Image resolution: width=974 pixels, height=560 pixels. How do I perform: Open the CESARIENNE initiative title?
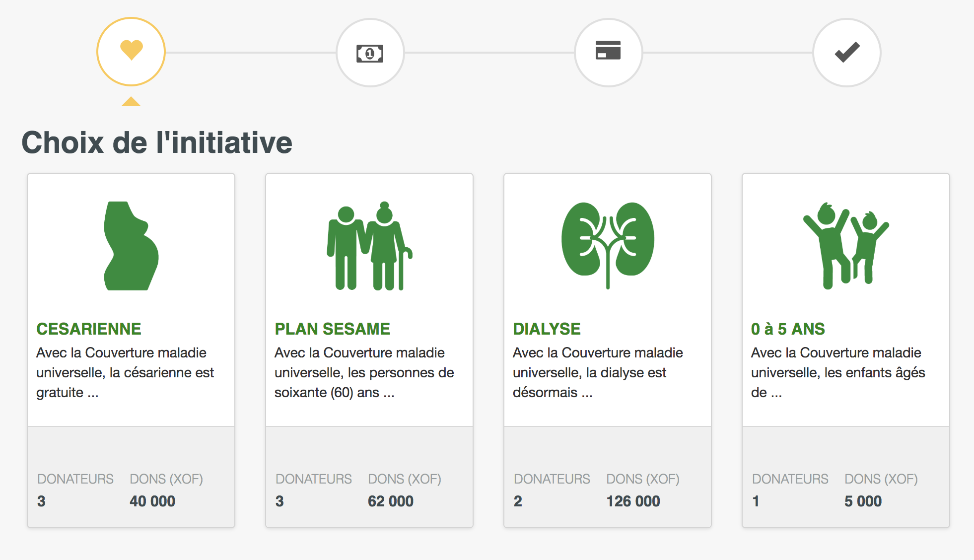point(89,329)
